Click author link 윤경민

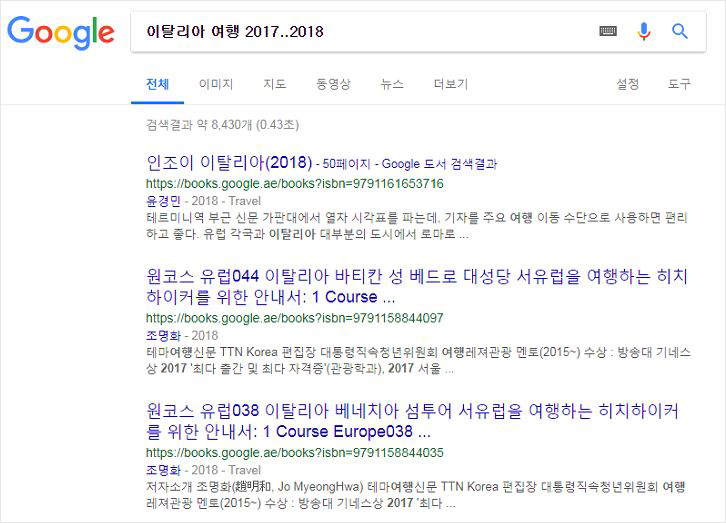(x=163, y=201)
